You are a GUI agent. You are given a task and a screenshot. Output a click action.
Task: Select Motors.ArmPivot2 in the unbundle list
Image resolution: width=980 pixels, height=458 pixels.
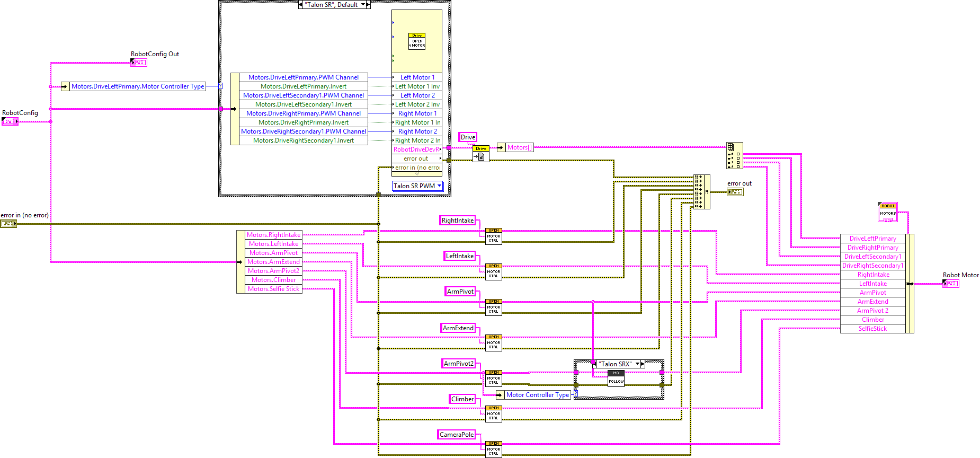click(x=273, y=271)
